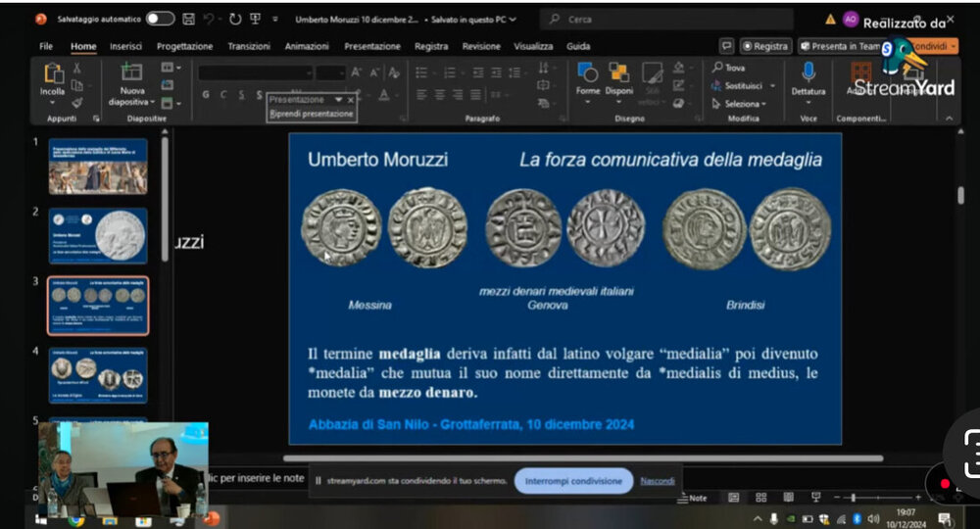Open the Transizioni ribbon tab
This screenshot has height=529, width=980.
coord(249,46)
